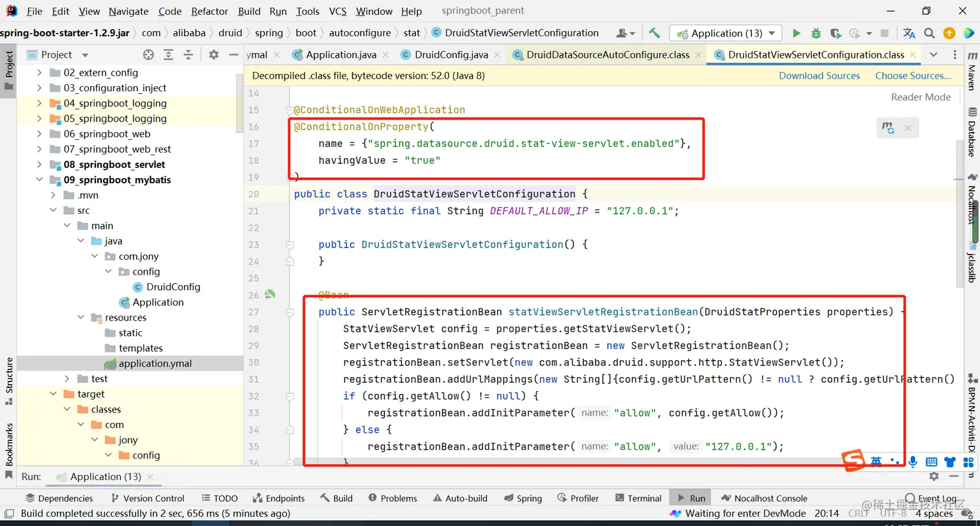This screenshot has width=980, height=526.
Task: Close the DruidConfig.java editor tab
Action: (x=498, y=55)
